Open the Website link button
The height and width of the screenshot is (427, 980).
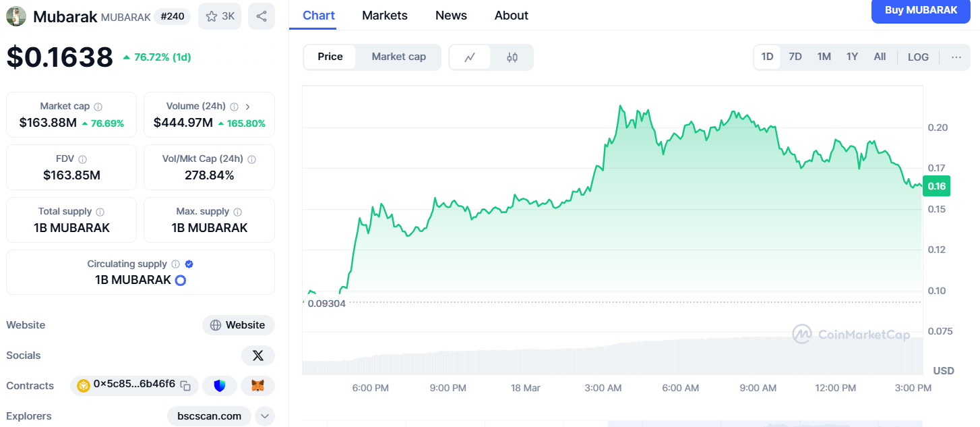pos(239,325)
